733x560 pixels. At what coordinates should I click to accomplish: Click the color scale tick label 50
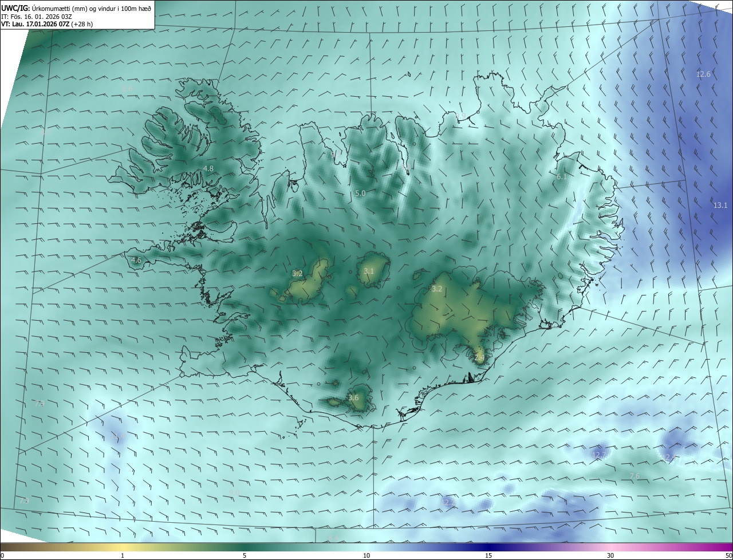coord(728,555)
